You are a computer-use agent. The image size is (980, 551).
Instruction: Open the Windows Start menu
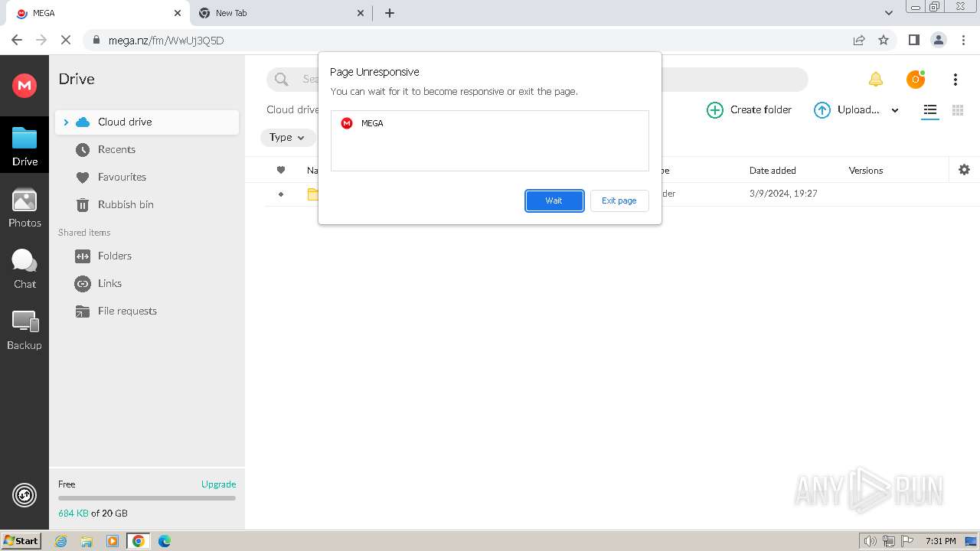coord(21,540)
